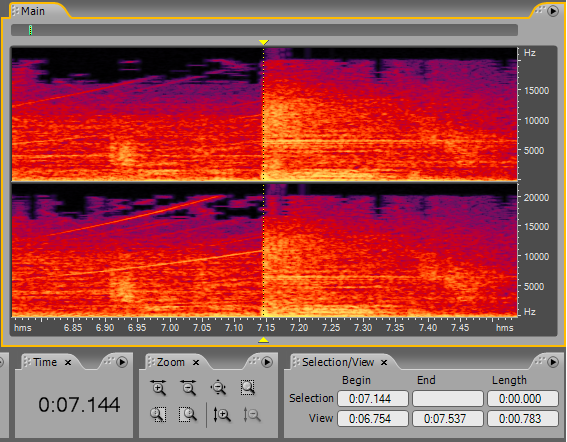Click the Zoom Out Horizontally icon
The height and width of the screenshot is (442, 567).
[188, 387]
